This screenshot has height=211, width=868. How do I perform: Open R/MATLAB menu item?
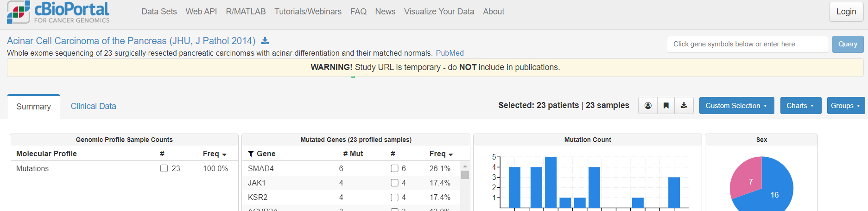pos(246,12)
